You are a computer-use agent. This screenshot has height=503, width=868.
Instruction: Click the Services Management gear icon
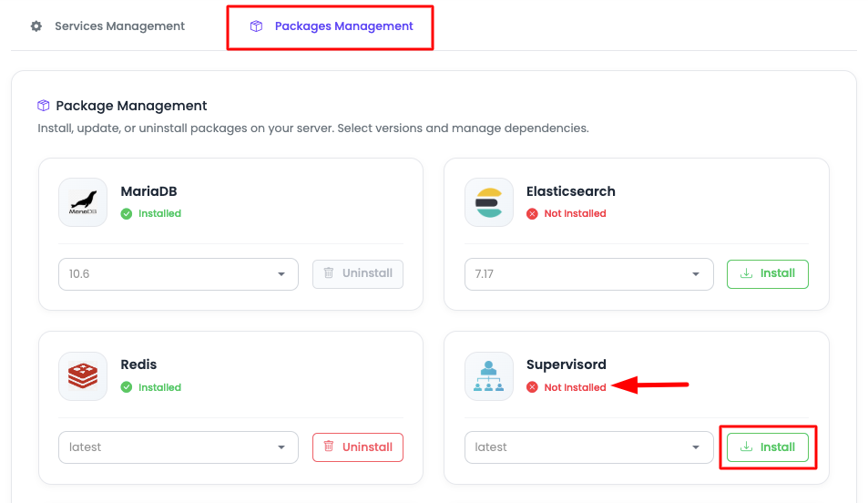[x=36, y=26]
